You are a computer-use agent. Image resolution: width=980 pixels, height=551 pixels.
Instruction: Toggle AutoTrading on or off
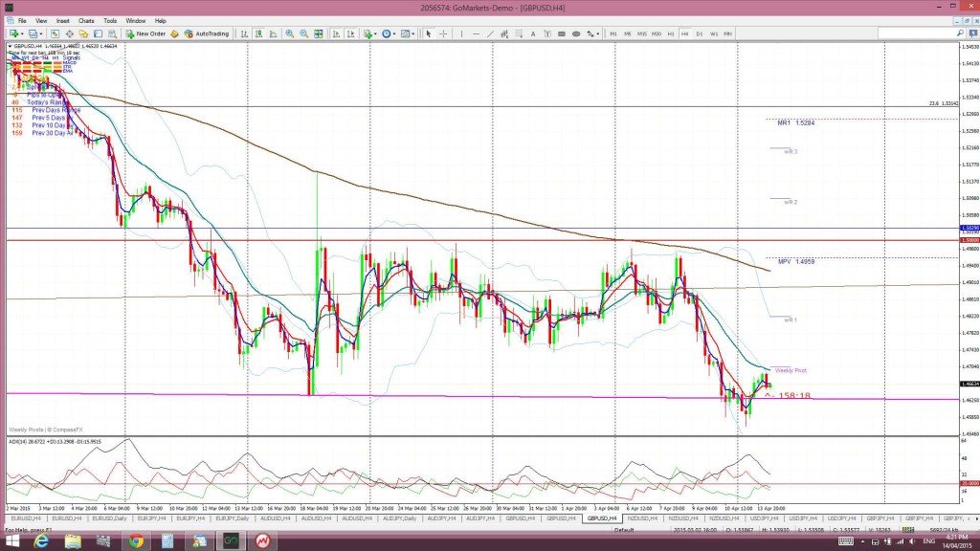click(x=207, y=33)
